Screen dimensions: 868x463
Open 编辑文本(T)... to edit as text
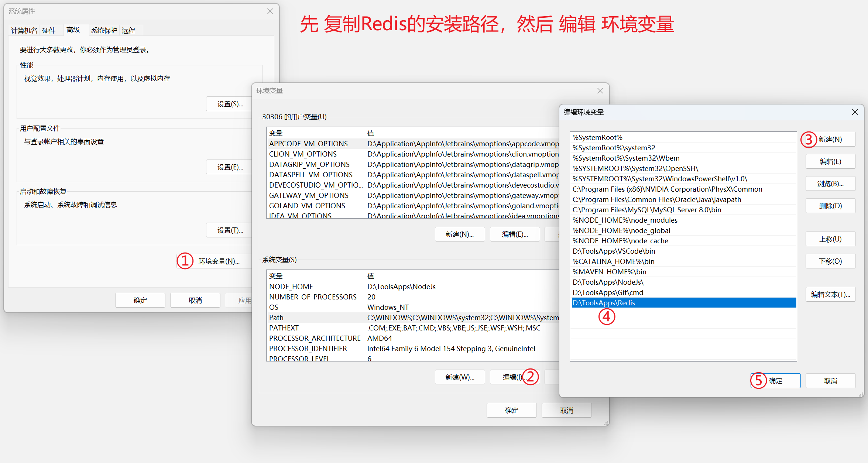pos(830,295)
